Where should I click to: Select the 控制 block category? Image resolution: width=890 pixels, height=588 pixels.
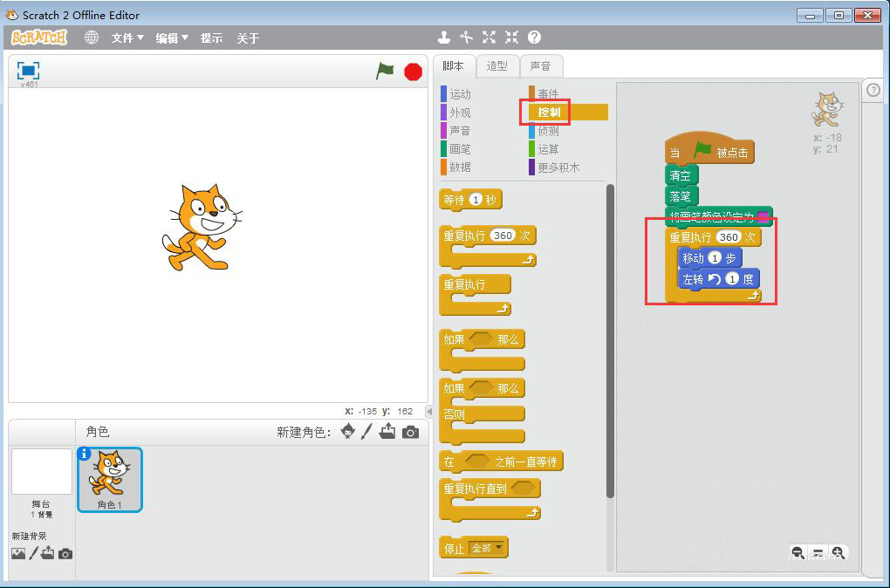click(568, 113)
